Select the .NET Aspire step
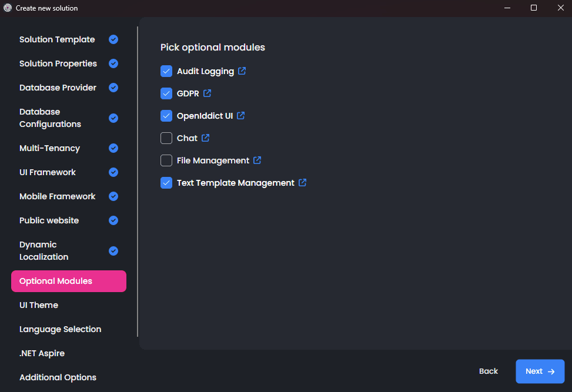The width and height of the screenshot is (572, 392). pos(42,353)
